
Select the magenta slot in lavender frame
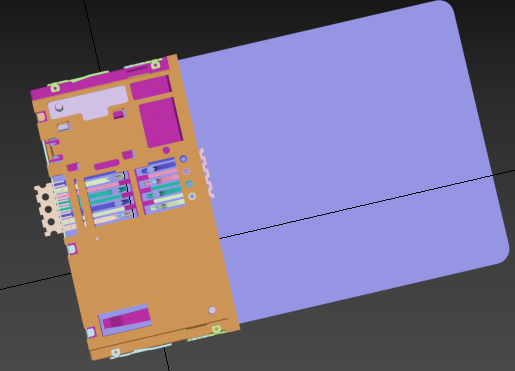click(x=126, y=320)
